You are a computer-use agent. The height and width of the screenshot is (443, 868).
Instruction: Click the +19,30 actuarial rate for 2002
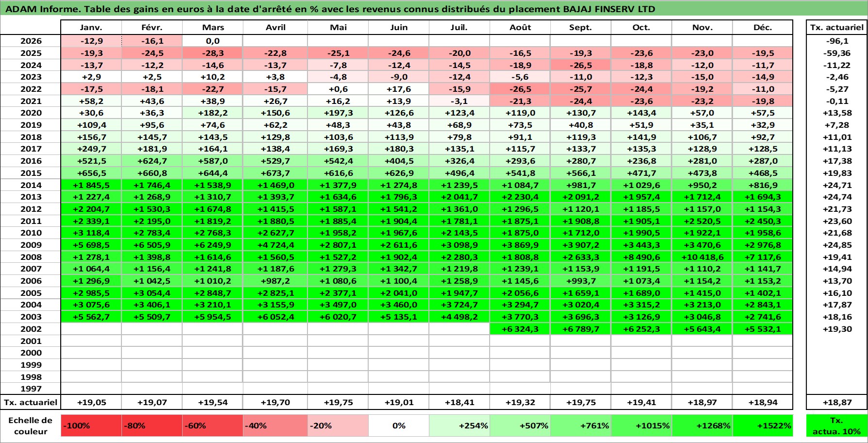[x=836, y=329]
